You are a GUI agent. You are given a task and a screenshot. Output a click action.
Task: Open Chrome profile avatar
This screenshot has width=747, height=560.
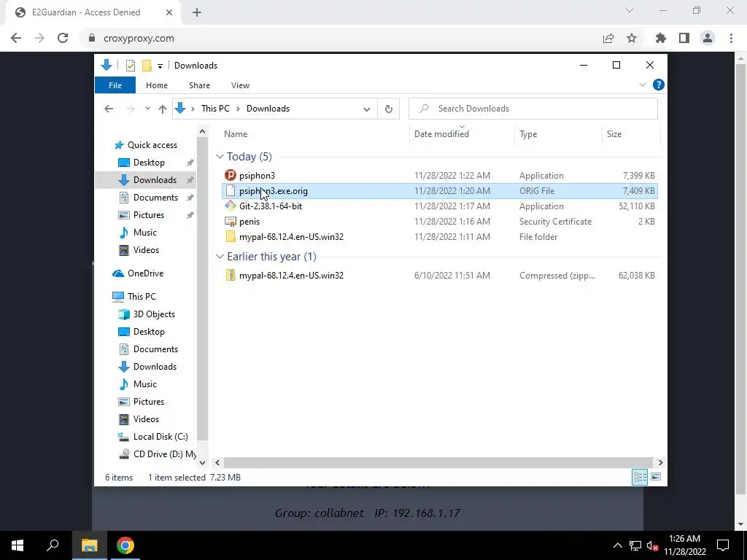point(708,38)
